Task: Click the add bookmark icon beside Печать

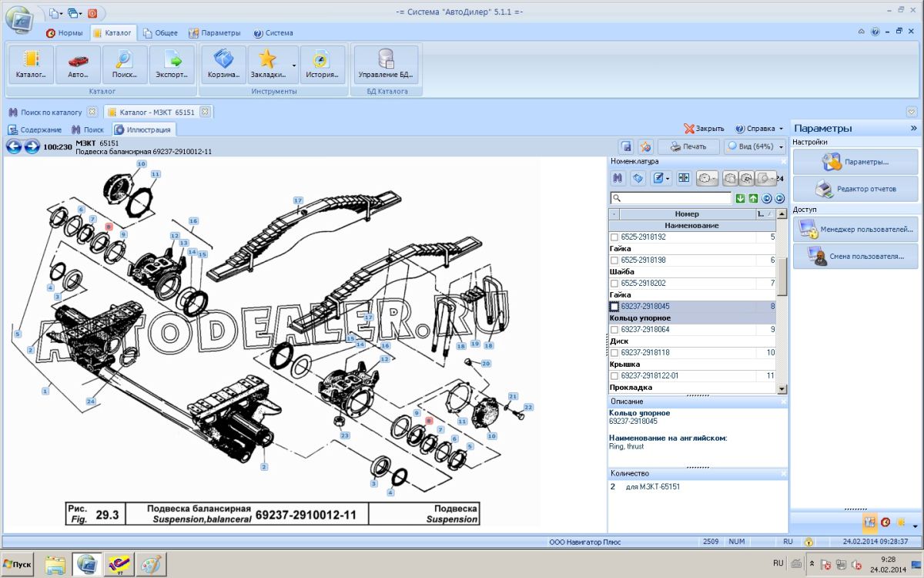Action: click(646, 146)
